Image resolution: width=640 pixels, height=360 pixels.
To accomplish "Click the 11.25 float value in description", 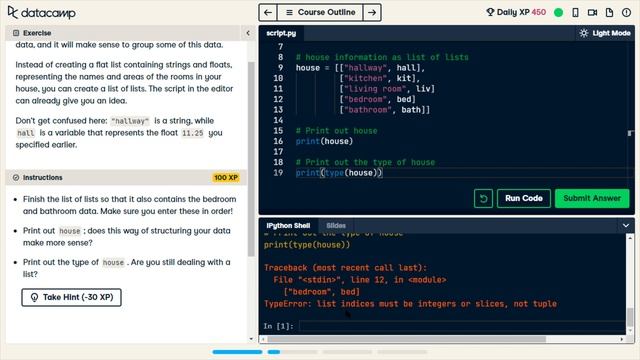I will [x=192, y=133].
